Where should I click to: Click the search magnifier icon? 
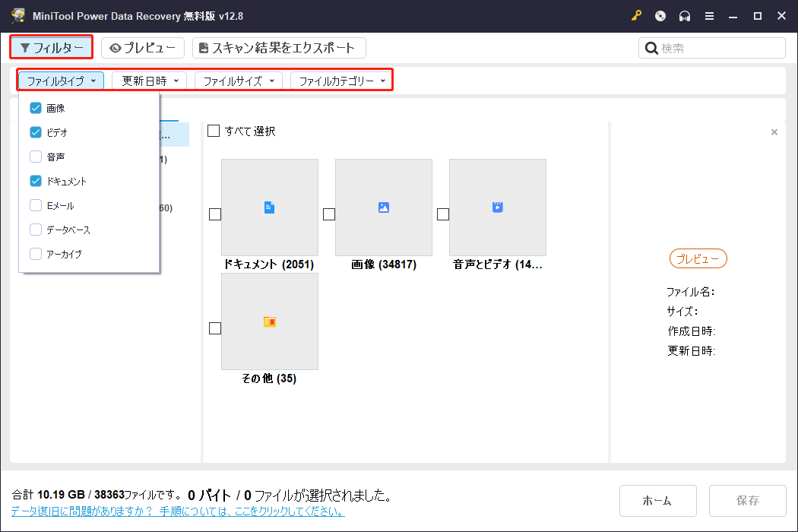[x=652, y=48]
